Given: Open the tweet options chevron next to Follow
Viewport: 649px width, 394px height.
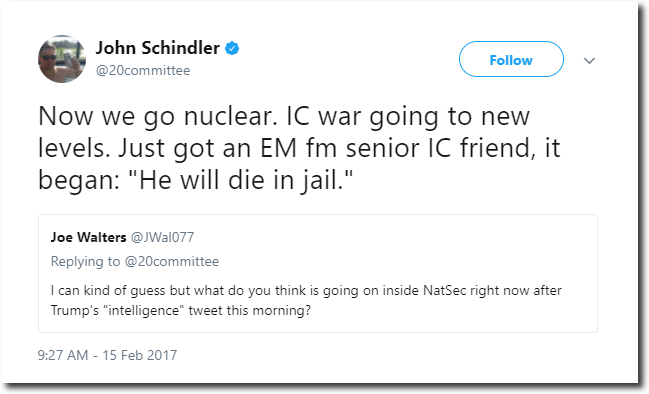Looking at the screenshot, I should coord(589,60).
